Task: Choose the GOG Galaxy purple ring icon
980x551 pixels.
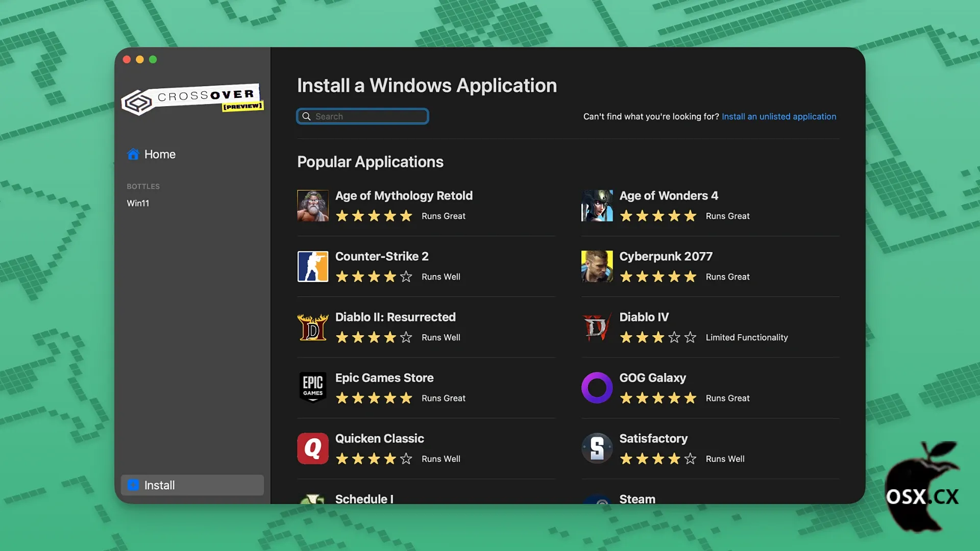Action: coord(597,388)
